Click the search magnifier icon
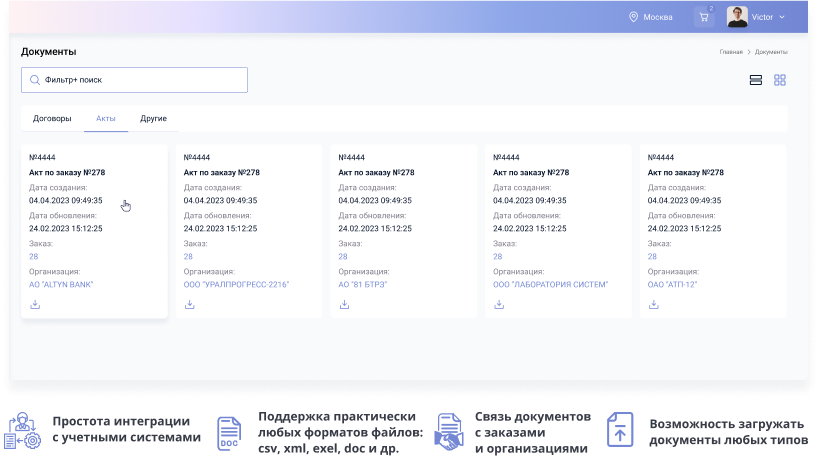 [35, 80]
